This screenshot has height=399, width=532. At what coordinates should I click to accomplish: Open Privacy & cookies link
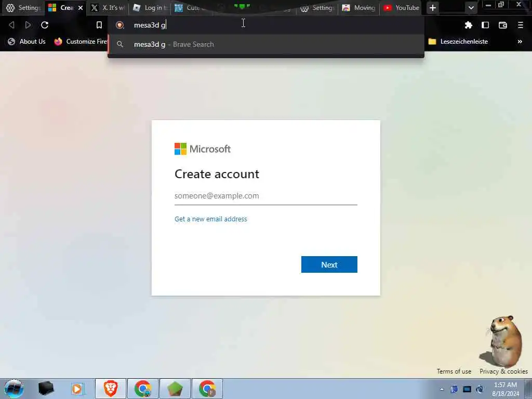click(x=503, y=371)
